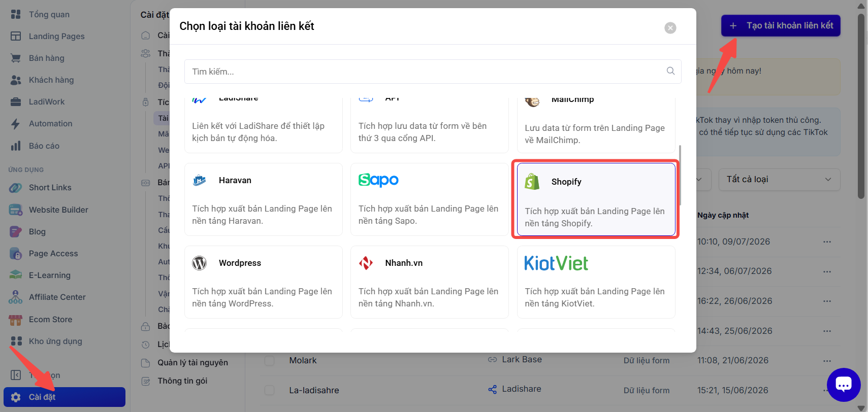Open the Molark account entry
The image size is (868, 412).
(303, 360)
